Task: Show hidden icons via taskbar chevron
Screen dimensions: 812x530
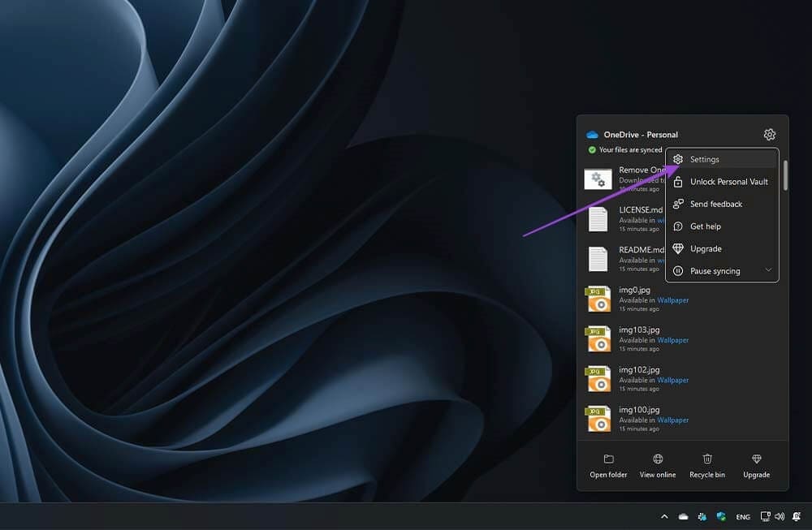Action: [664, 516]
